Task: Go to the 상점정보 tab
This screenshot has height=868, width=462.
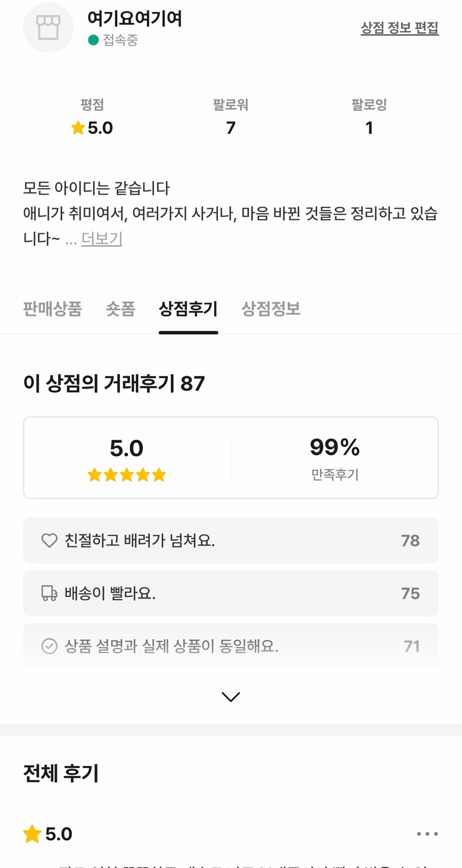Action: [271, 309]
